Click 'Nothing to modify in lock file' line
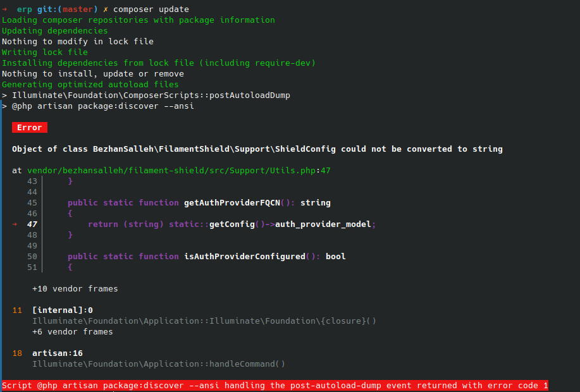This screenshot has height=392, width=580. point(78,42)
